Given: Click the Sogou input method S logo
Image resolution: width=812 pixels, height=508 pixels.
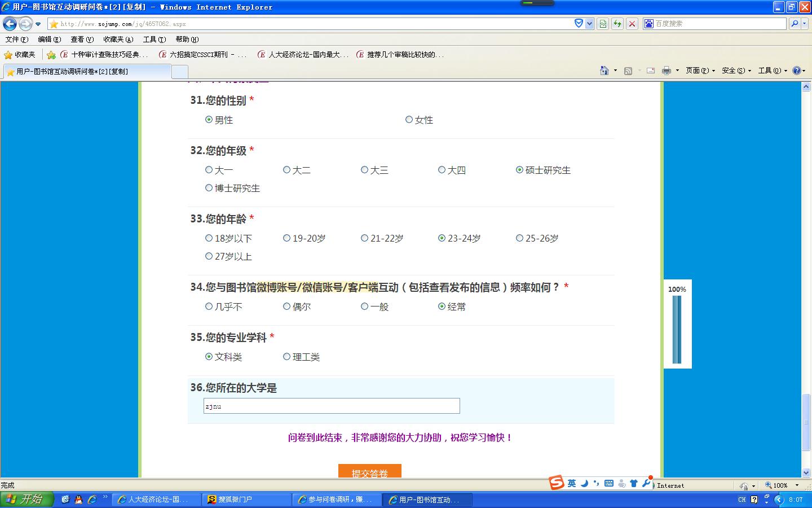Looking at the screenshot, I should [557, 483].
